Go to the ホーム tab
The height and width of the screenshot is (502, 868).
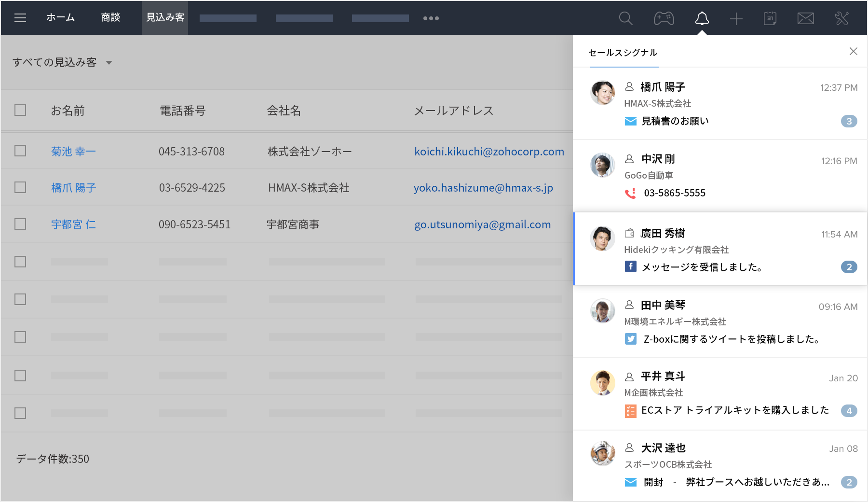(x=61, y=18)
